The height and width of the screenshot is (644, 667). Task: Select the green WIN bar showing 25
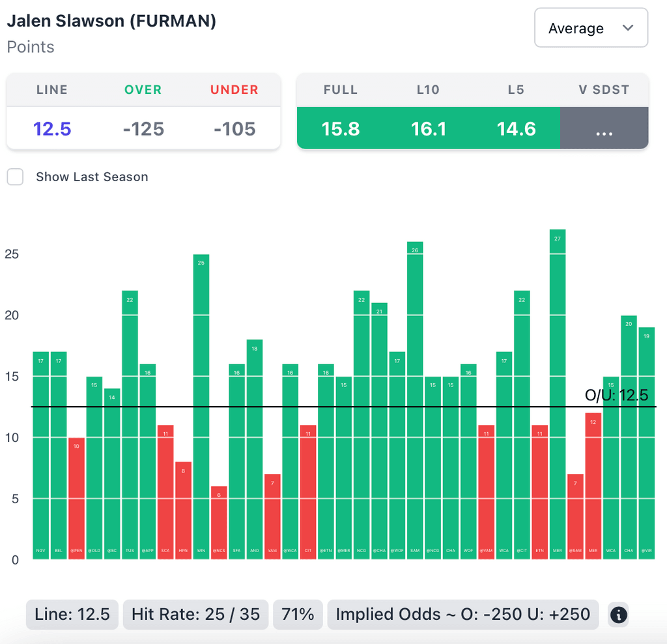point(201,404)
